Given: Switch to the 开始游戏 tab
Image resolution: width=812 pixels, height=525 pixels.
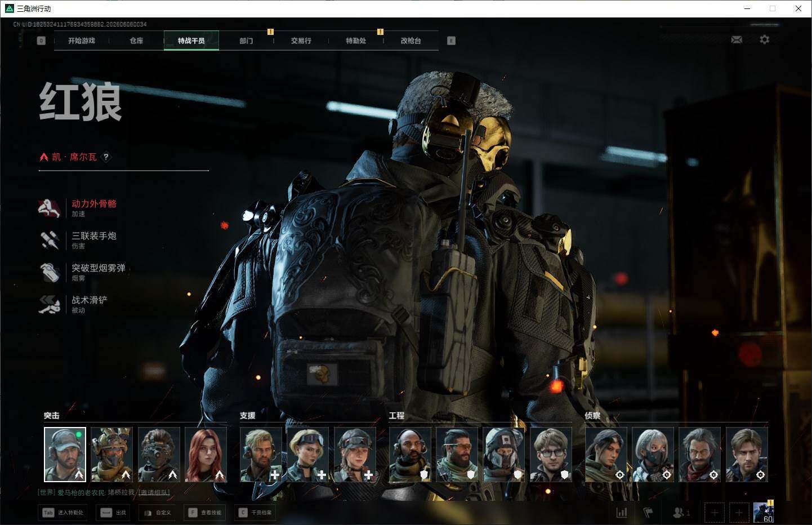Looking at the screenshot, I should pos(82,41).
